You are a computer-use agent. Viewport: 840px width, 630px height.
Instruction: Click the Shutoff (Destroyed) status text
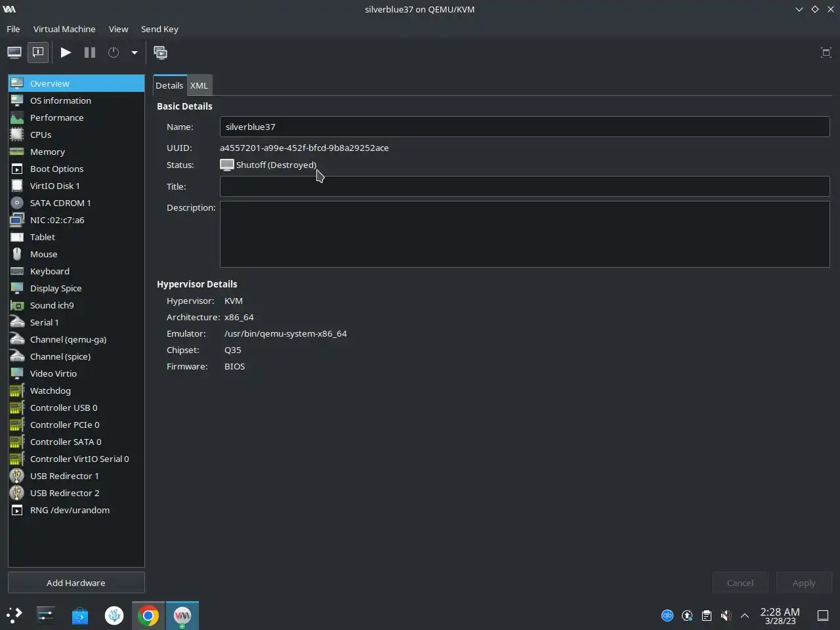276,165
